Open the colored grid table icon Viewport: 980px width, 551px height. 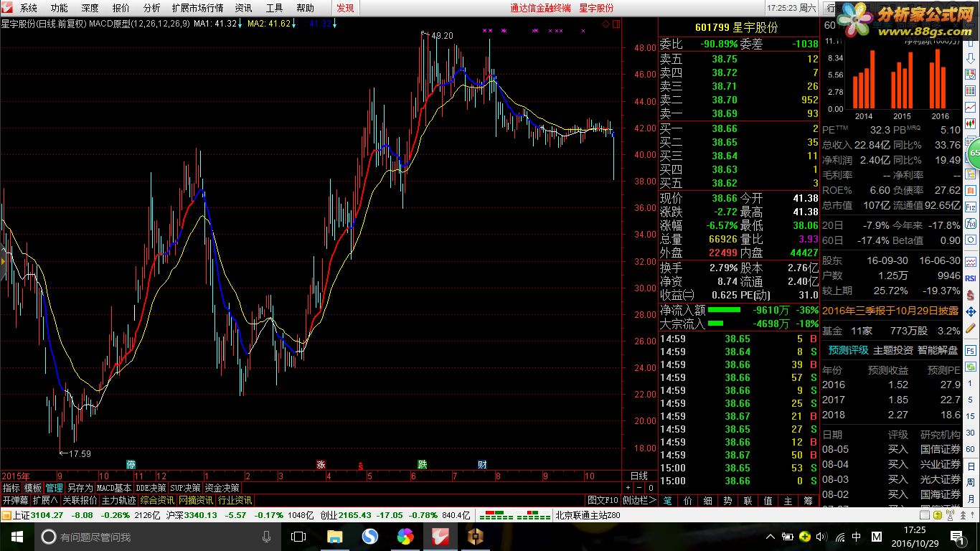970,90
